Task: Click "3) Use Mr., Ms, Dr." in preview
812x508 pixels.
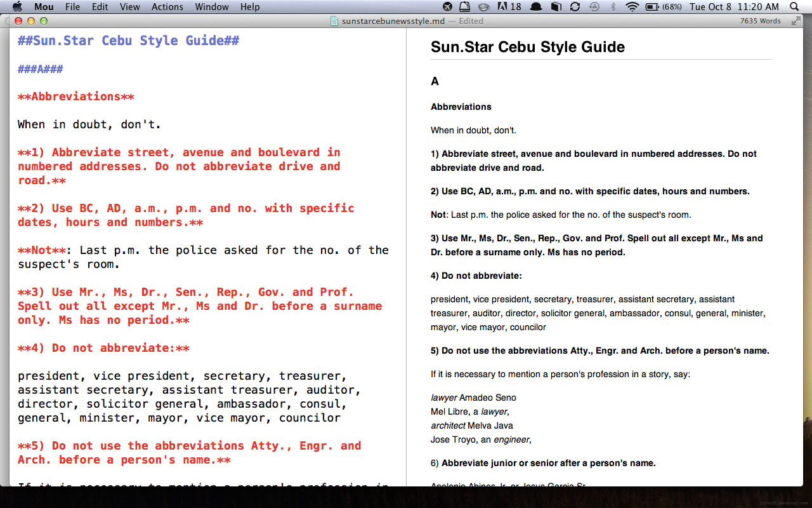Action: (x=597, y=245)
